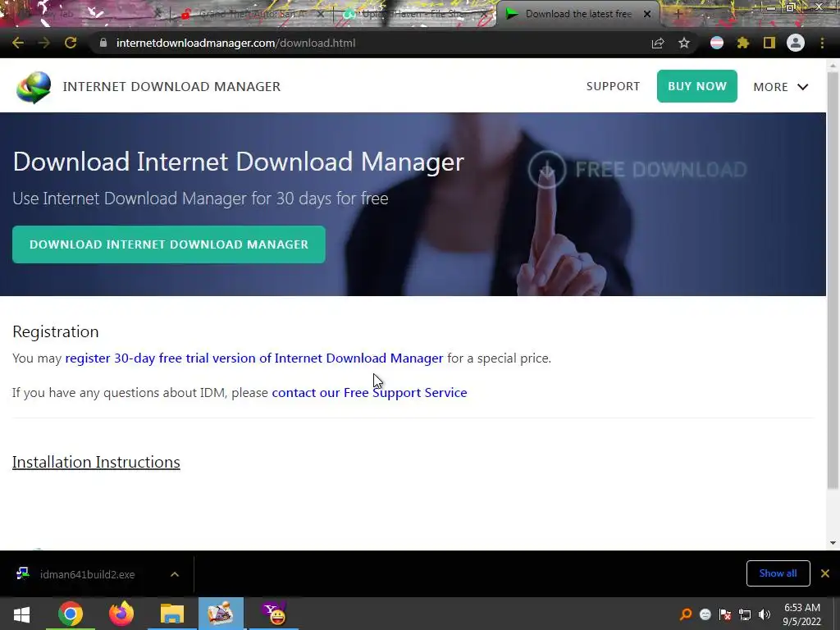Viewport: 840px width, 630px height.
Task: Open Yahoo Messenger from the taskbar
Action: pyautogui.click(x=274, y=614)
